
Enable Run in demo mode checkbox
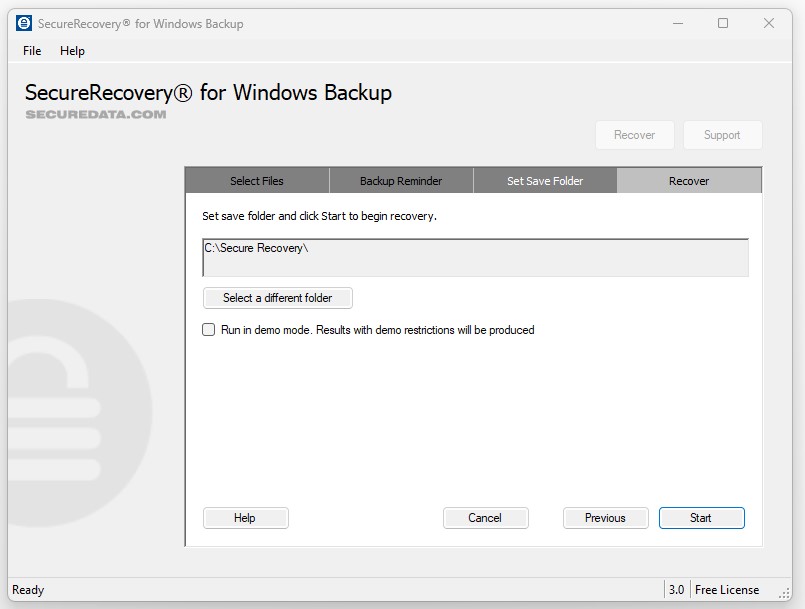[x=209, y=330]
